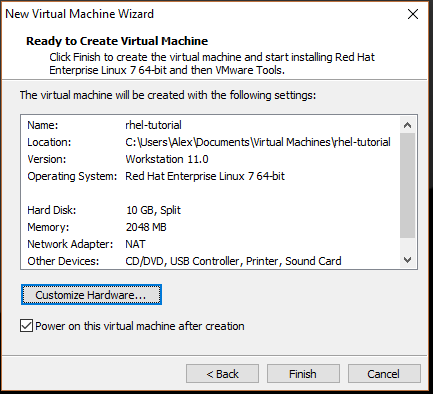The width and height of the screenshot is (433, 394).
Task: Go back with the Back button
Action: [x=222, y=374]
